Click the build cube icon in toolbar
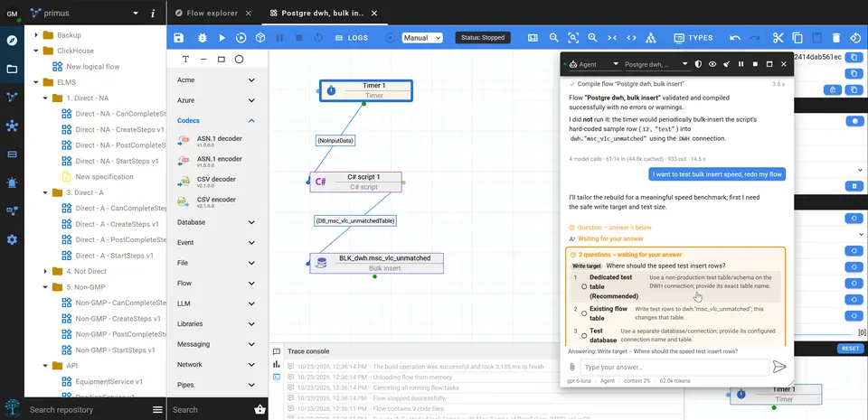The image size is (868, 420). pos(259,38)
